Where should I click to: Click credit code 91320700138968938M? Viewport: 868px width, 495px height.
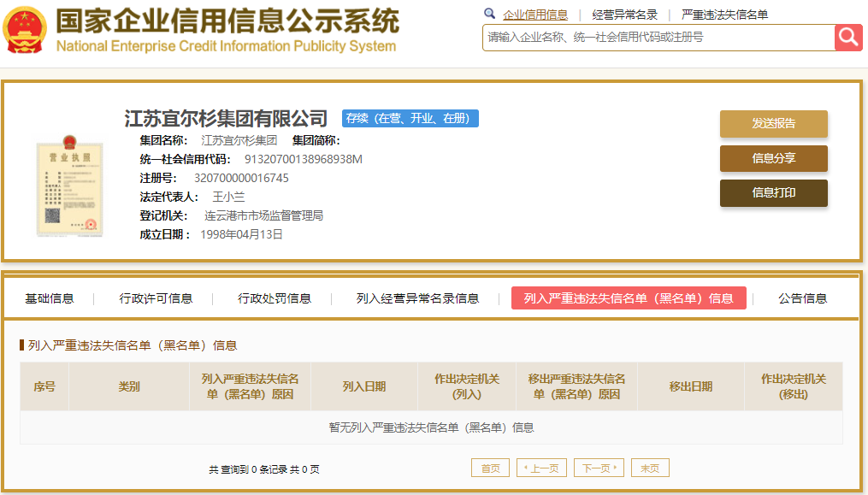(304, 160)
